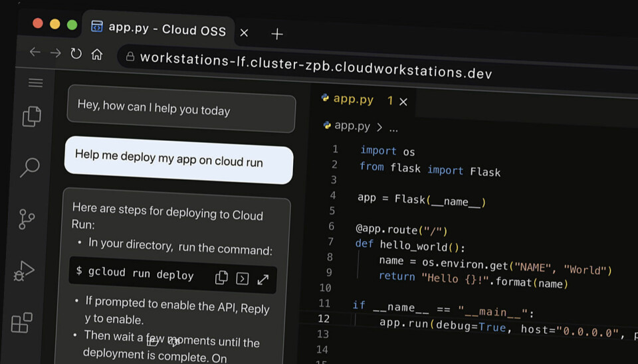Close the app.py - Cloud OSS browser tab

tap(244, 33)
